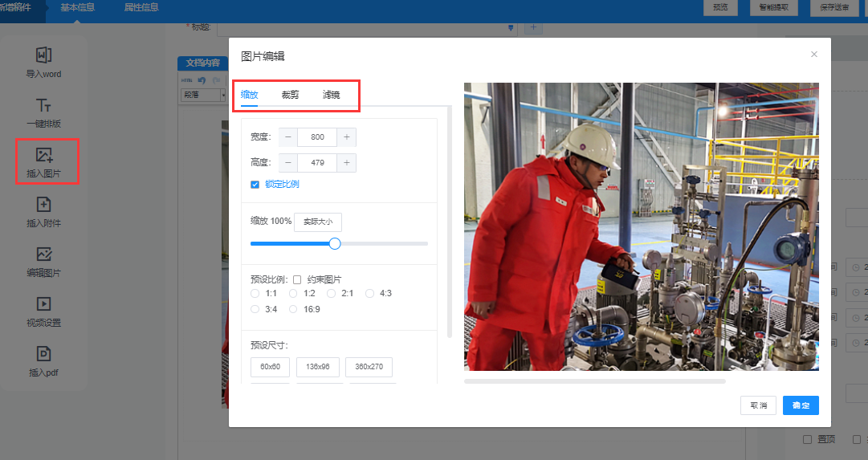The image size is (868, 460).
Task: Increase width with the plus stepper
Action: (346, 137)
